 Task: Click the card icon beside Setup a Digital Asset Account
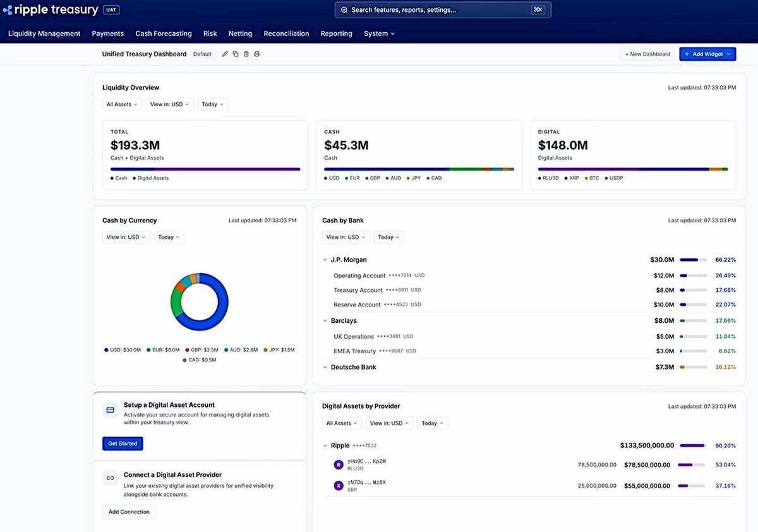click(110, 410)
